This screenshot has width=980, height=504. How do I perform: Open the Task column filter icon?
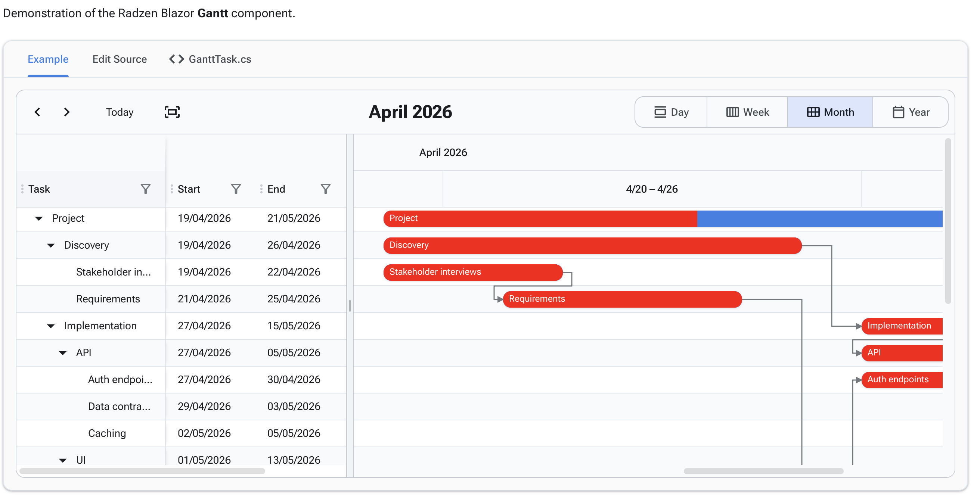[x=146, y=189]
